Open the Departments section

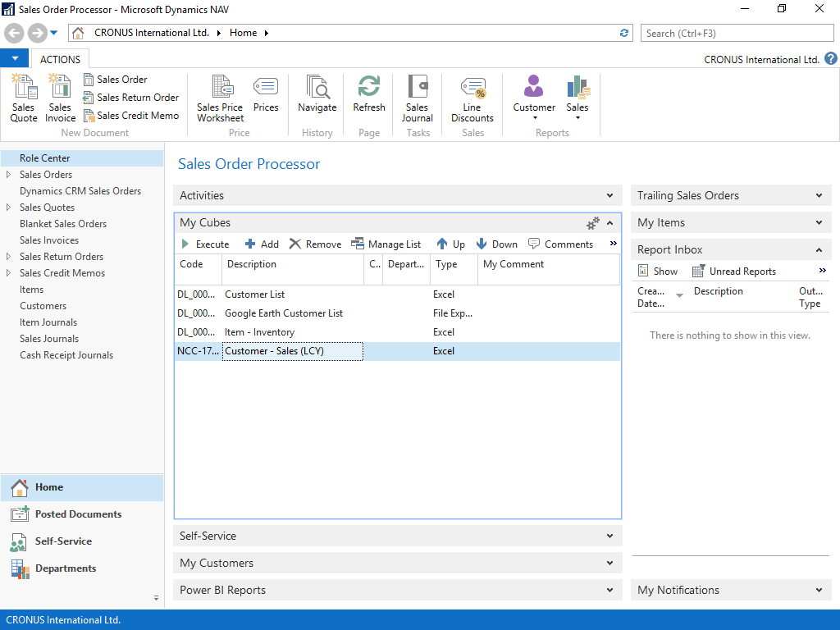82,568
